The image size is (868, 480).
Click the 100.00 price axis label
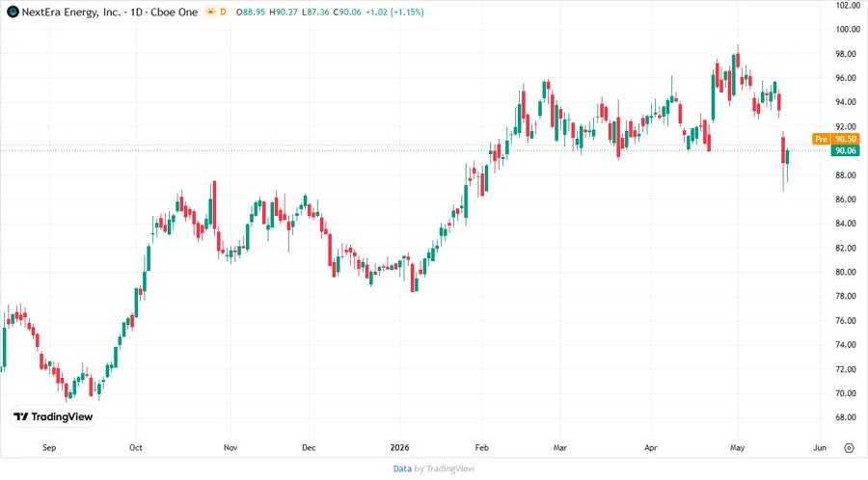click(x=848, y=29)
